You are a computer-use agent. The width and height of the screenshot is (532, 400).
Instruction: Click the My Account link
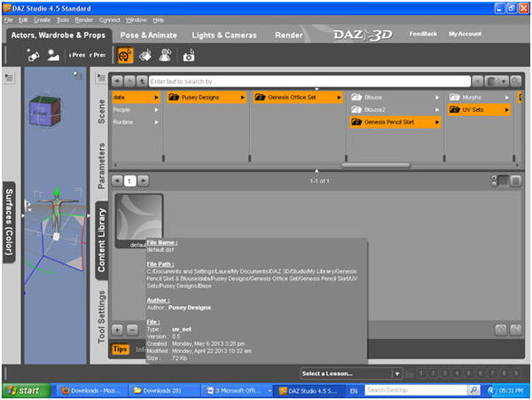click(465, 34)
